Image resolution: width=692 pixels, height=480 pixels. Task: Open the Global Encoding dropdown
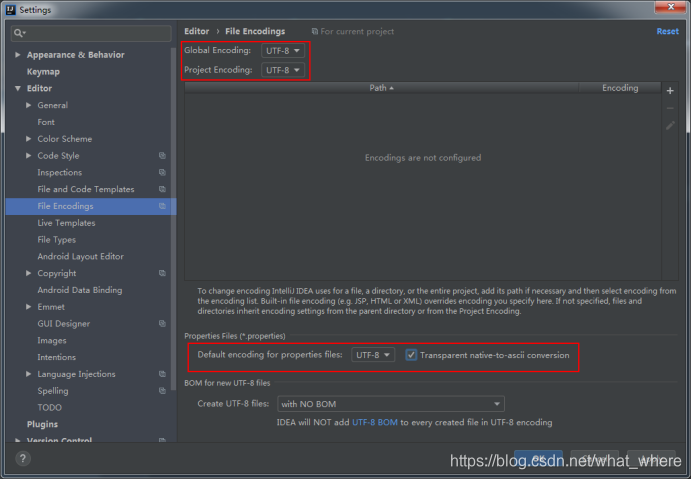(283, 51)
